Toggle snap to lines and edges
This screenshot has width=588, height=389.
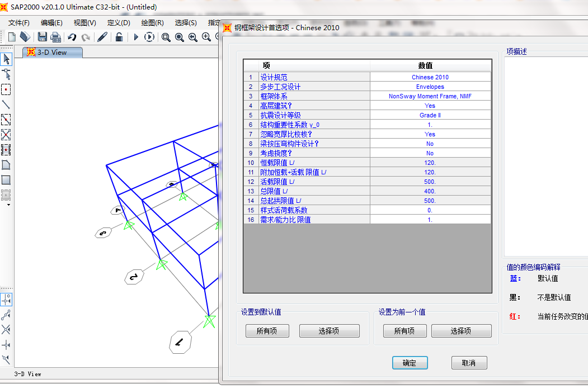(x=6, y=360)
